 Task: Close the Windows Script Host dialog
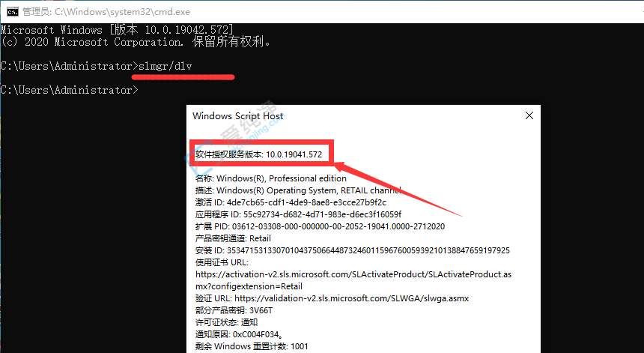pos(529,116)
